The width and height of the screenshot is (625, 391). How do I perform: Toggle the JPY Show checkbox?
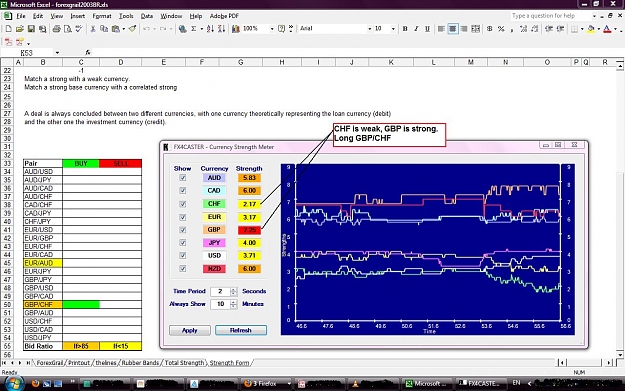coord(183,242)
